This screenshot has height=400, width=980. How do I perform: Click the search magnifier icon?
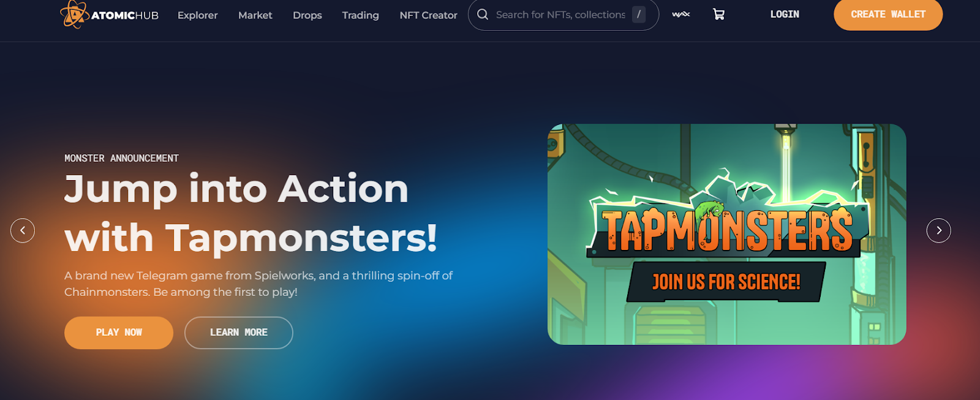[483, 14]
